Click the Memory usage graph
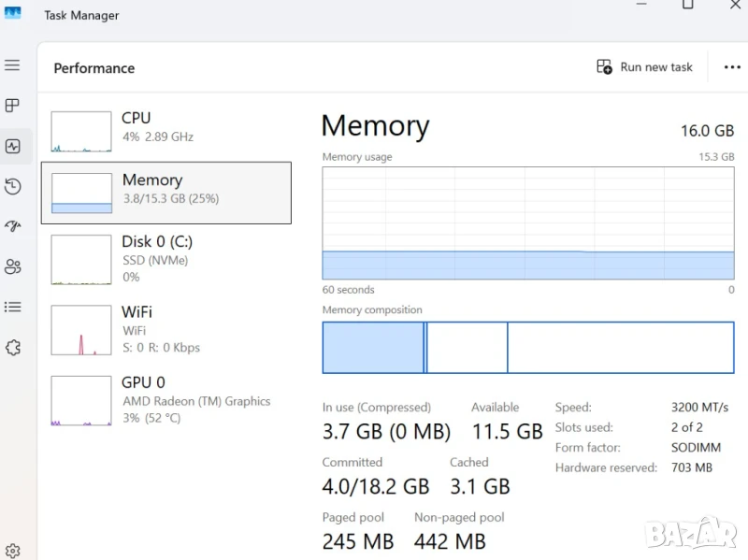The height and width of the screenshot is (560, 748). coord(527,223)
